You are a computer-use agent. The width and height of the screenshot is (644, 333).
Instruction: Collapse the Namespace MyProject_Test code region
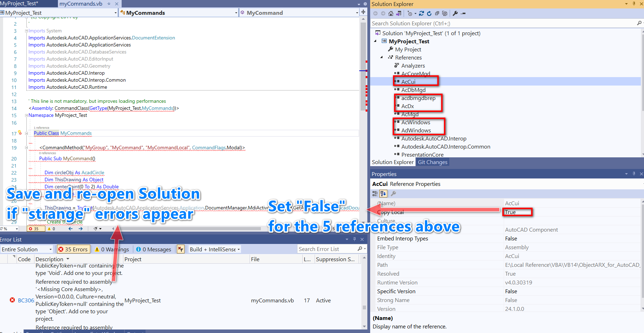(26, 115)
